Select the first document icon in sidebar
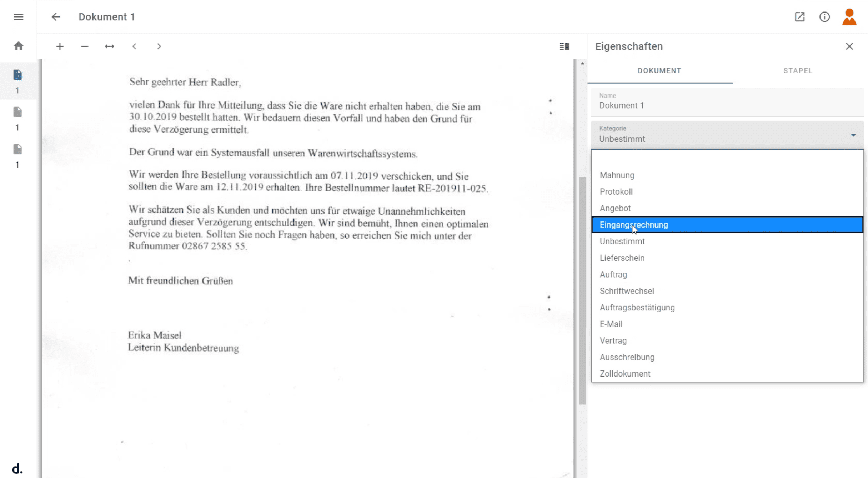 [17, 75]
